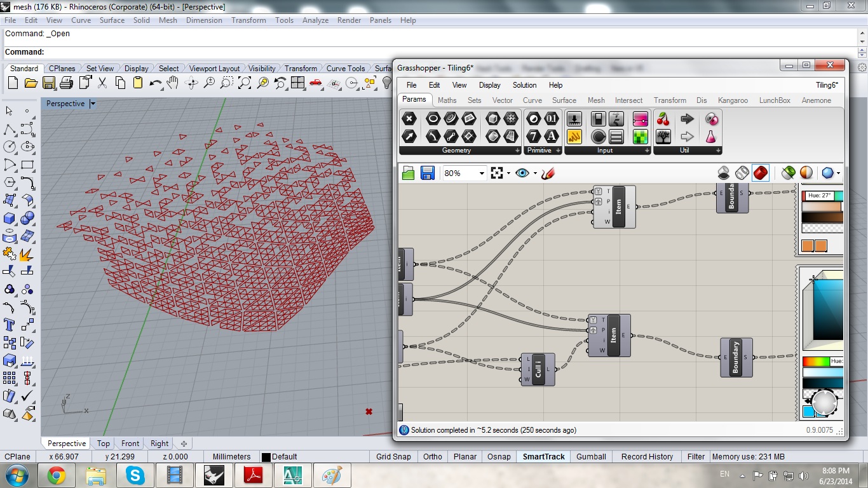Open the Analyze menu in Rhino
868x488 pixels.
point(315,20)
